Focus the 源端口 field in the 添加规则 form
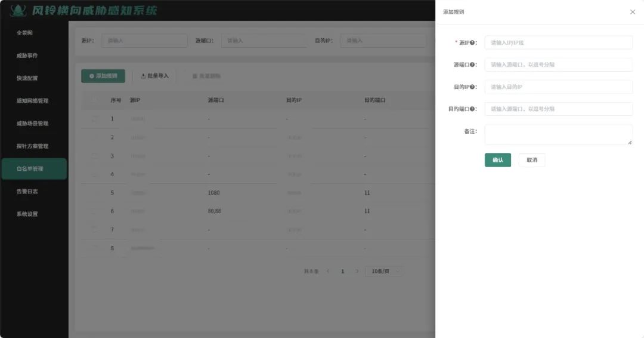Viewport: 644px width, 338px height. (x=559, y=65)
